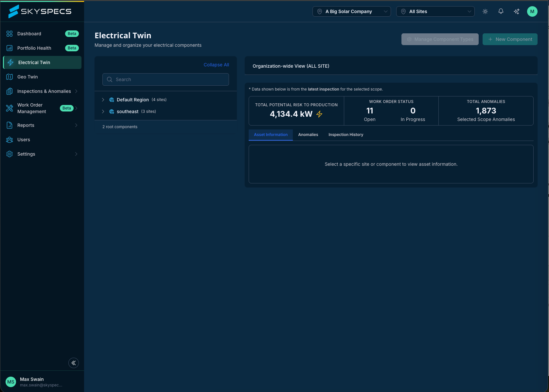Toggle the light/dark theme sun icon

click(485, 11)
